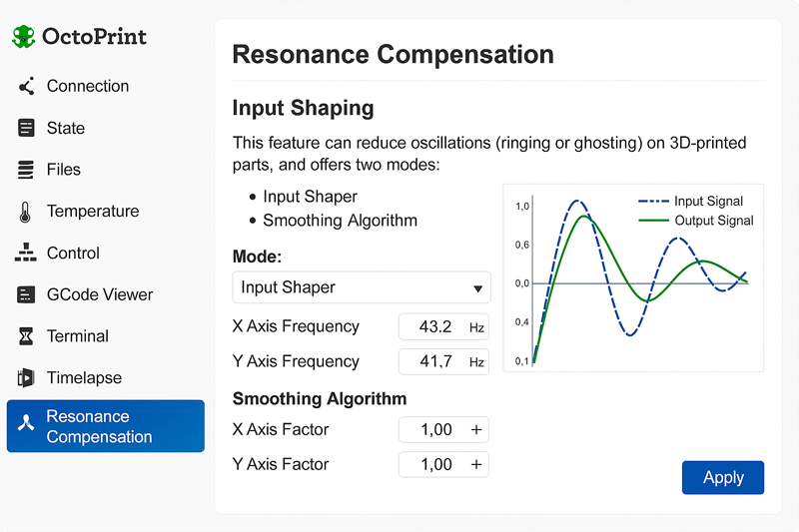Viewport: 799px width, 532px height.
Task: Click the Timelapse video icon
Action: 26,377
